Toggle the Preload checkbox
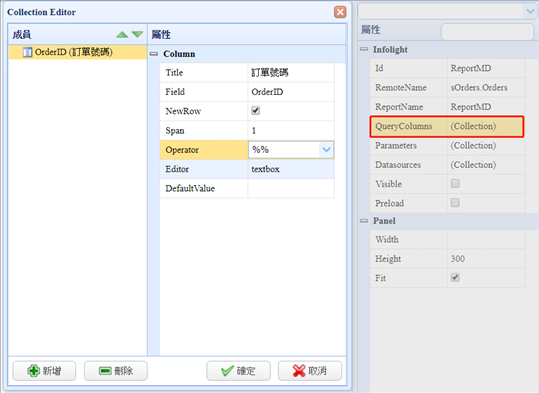 [x=455, y=203]
